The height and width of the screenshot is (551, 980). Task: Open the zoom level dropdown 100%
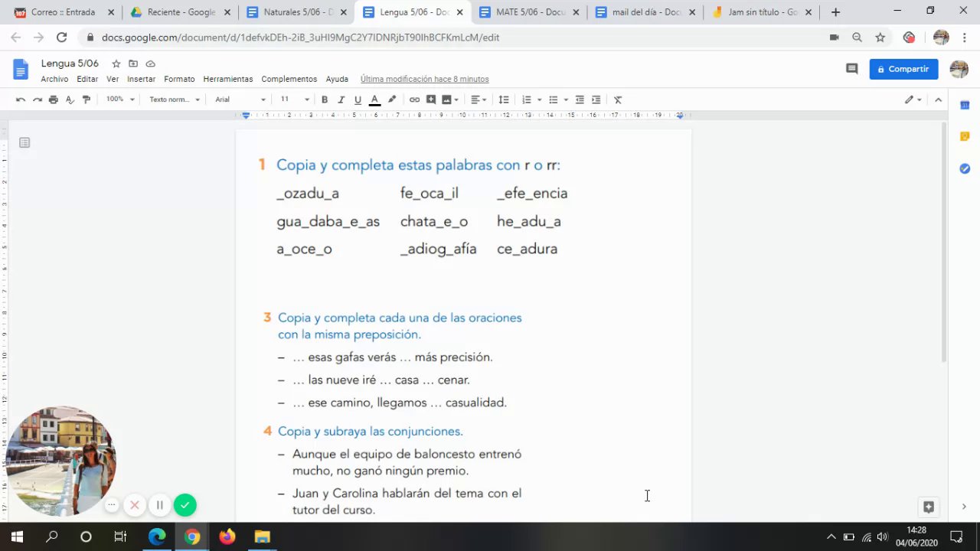[120, 99]
